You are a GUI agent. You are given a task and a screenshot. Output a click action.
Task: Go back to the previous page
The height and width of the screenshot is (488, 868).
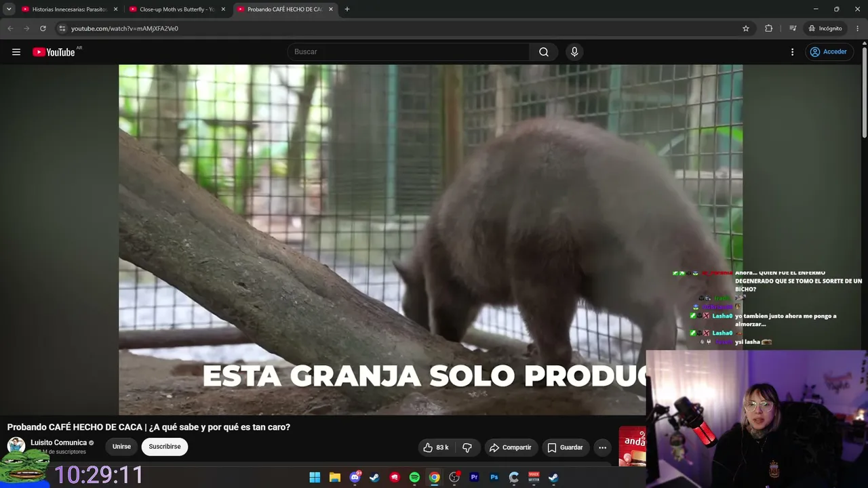(10, 28)
